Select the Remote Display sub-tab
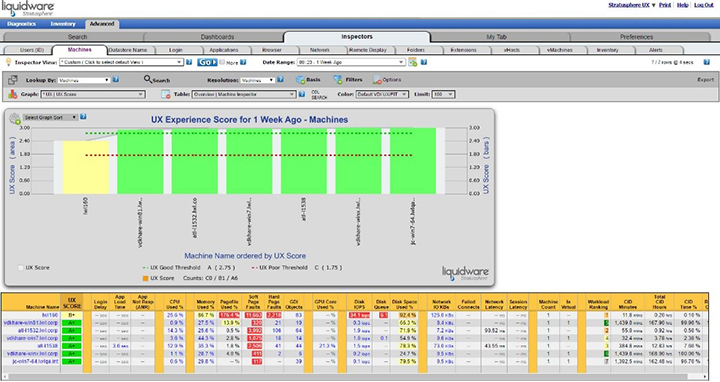720x382 pixels. tap(367, 50)
